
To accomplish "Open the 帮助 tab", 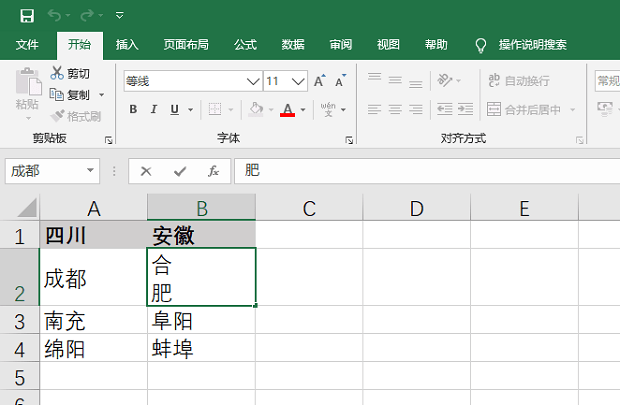I will 436,45.
